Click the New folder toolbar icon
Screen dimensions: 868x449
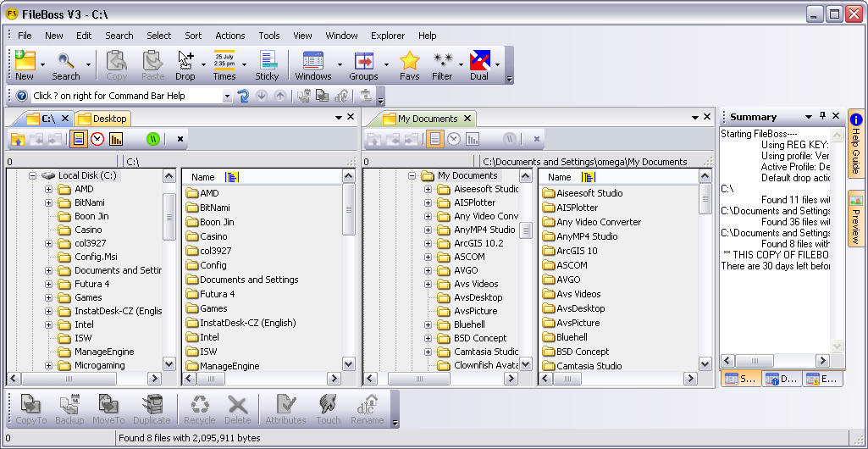click(x=25, y=60)
